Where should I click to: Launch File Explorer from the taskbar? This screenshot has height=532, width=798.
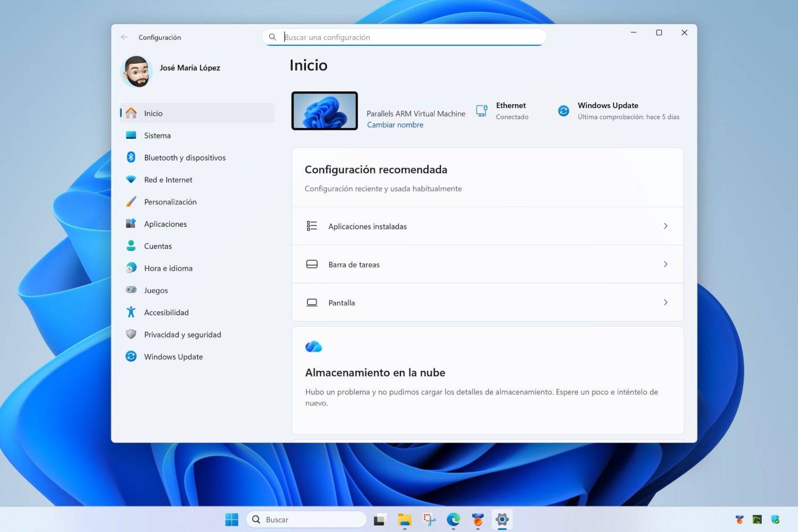pos(405,520)
